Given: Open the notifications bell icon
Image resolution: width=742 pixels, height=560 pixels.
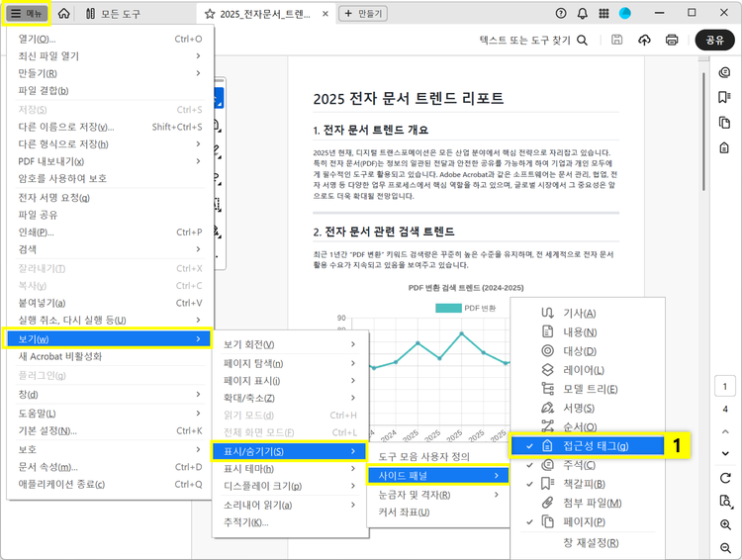Looking at the screenshot, I should pyautogui.click(x=582, y=13).
